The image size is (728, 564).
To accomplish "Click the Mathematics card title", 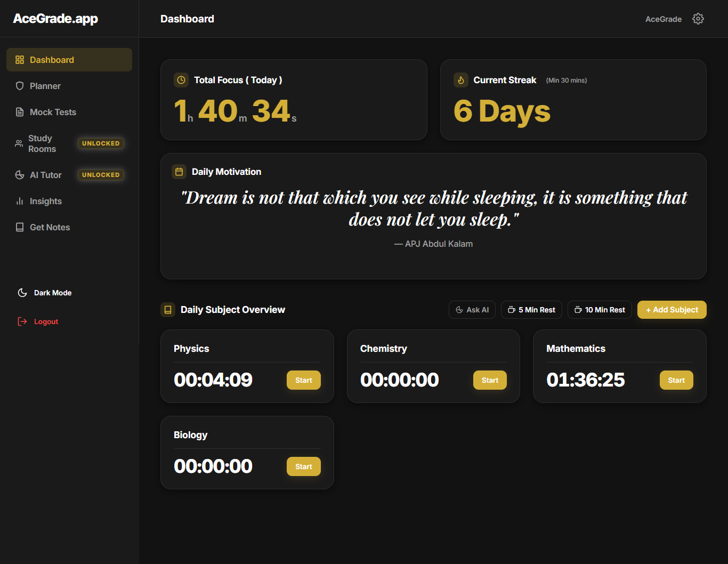I will point(576,349).
